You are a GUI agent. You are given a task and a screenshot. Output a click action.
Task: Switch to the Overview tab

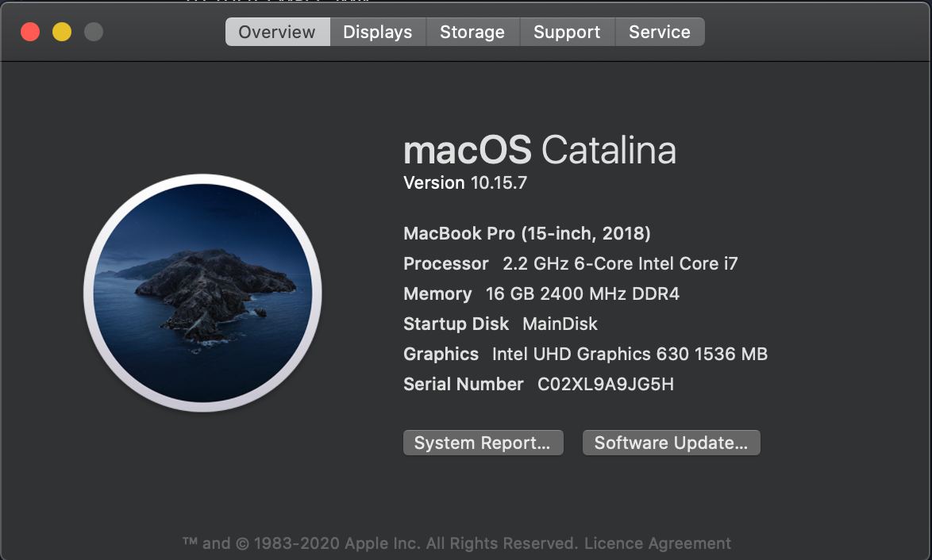pyautogui.click(x=278, y=32)
